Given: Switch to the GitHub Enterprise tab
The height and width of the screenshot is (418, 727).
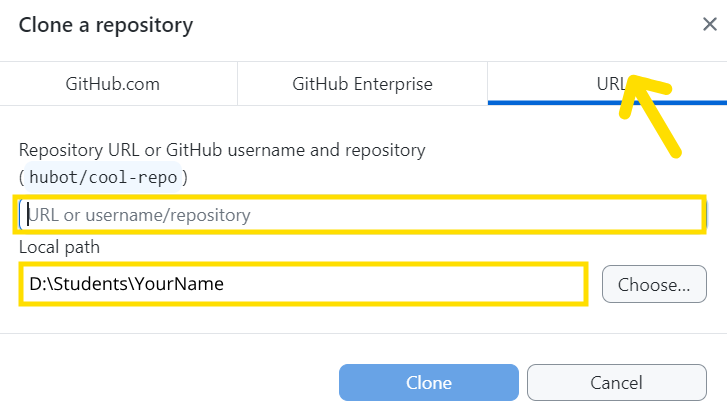Looking at the screenshot, I should point(362,84).
